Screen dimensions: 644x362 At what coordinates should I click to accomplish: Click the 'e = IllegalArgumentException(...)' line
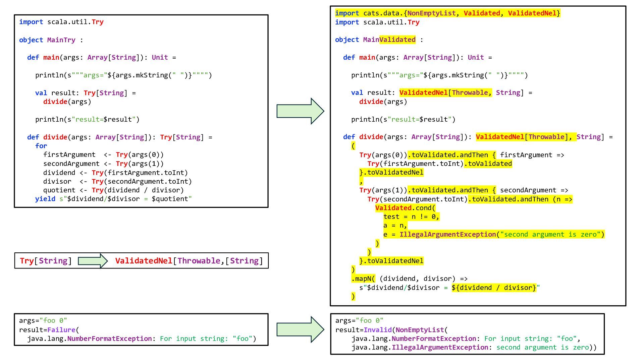494,234
